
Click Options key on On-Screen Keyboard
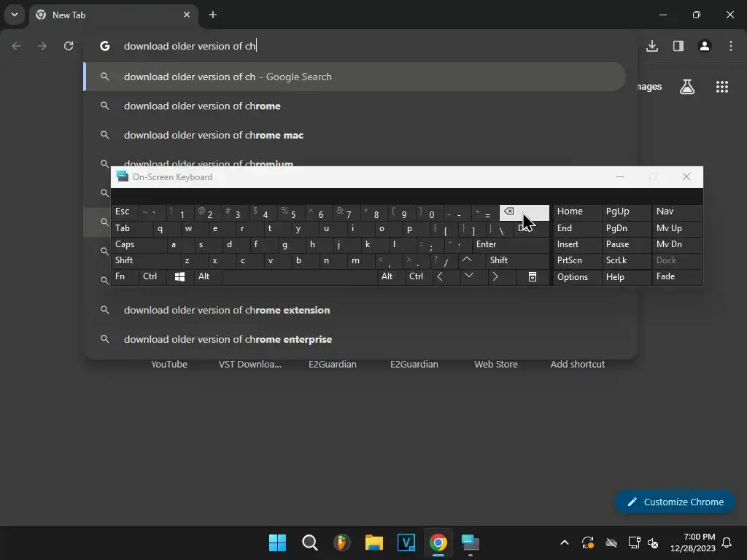point(577,276)
